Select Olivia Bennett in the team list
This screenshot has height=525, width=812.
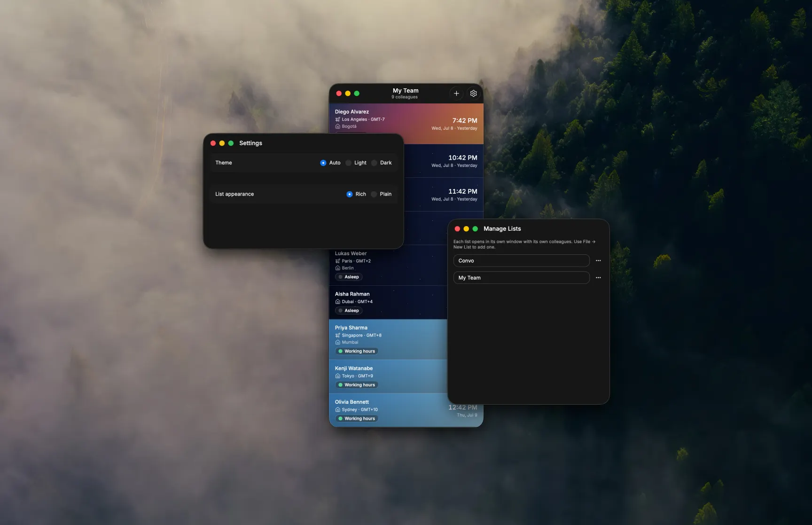coord(406,410)
